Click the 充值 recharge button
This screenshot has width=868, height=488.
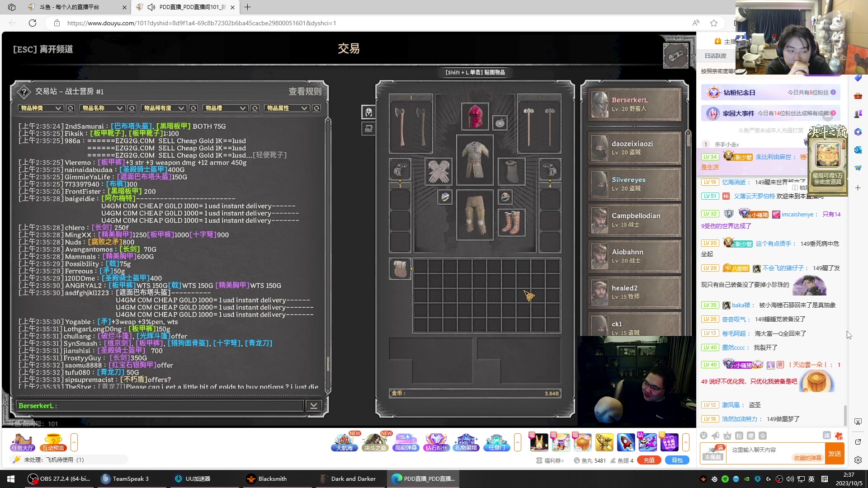649,460
